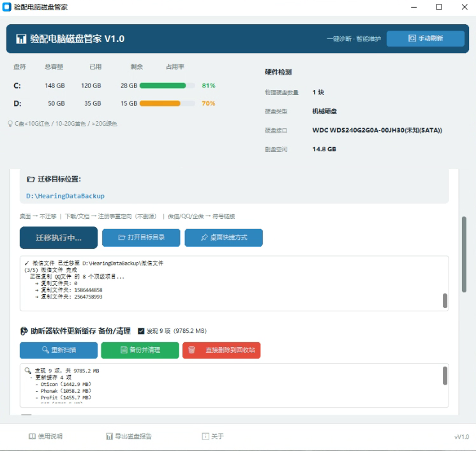476x451 pixels.
Task: Click the ProFit (1455.7 MB) log entry
Action: coord(66,397)
